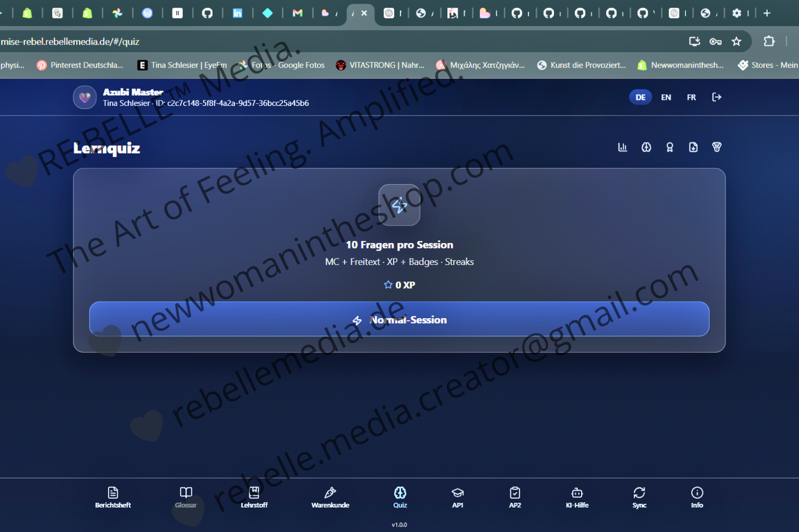This screenshot has height=532, width=799.
Task: Switch interface language to FR
Action: tap(691, 97)
